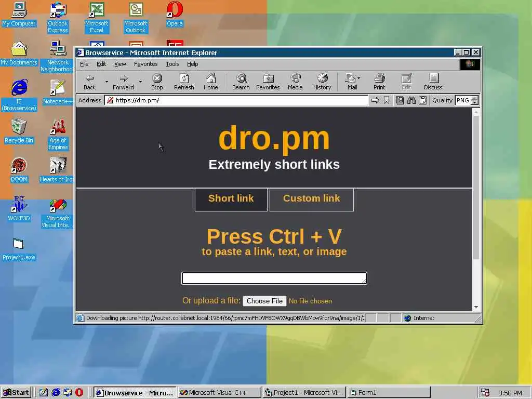
Task: Select the Microsoft Outlook desktop icon
Action: click(136, 18)
